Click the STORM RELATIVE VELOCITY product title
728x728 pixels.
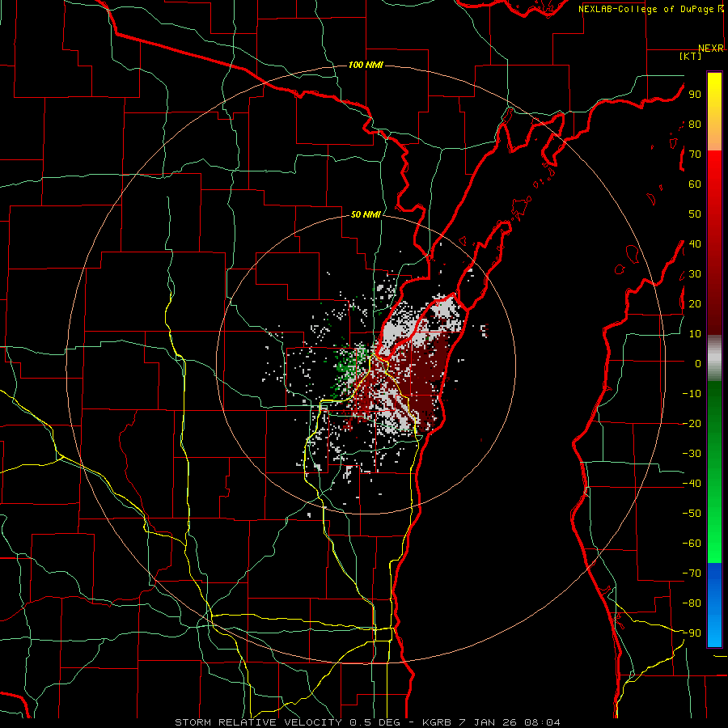tap(258, 722)
